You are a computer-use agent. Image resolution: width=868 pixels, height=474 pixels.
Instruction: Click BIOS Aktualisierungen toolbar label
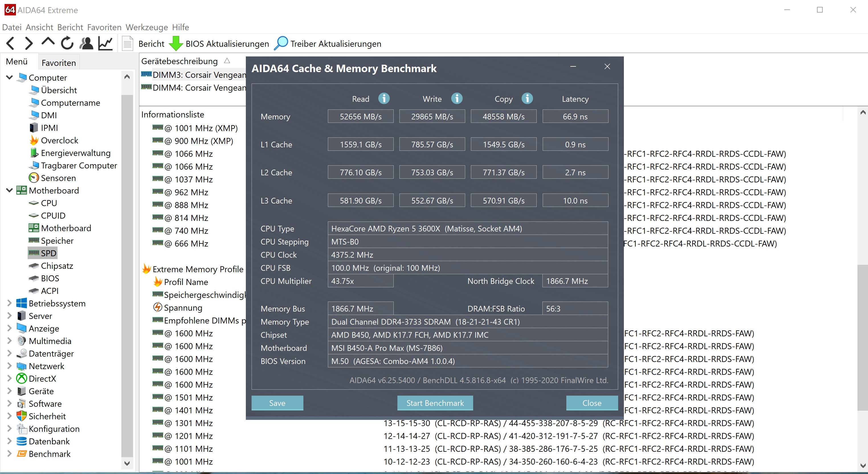click(227, 44)
